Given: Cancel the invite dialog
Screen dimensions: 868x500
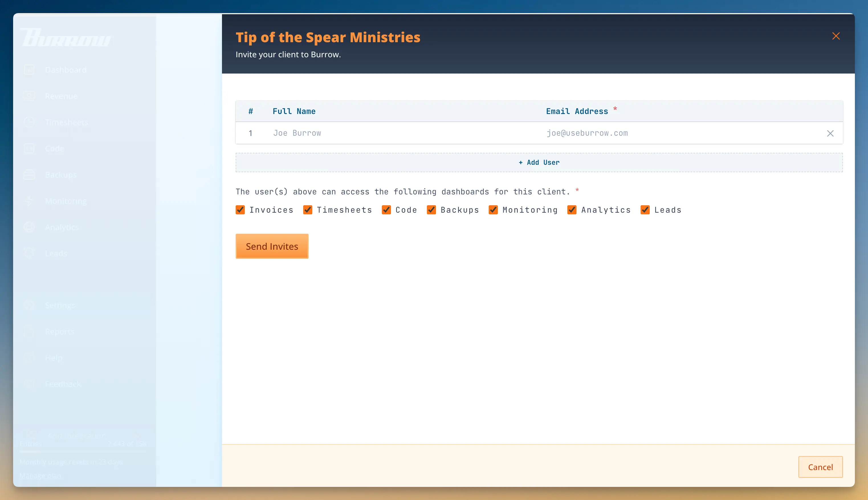Looking at the screenshot, I should (820, 467).
